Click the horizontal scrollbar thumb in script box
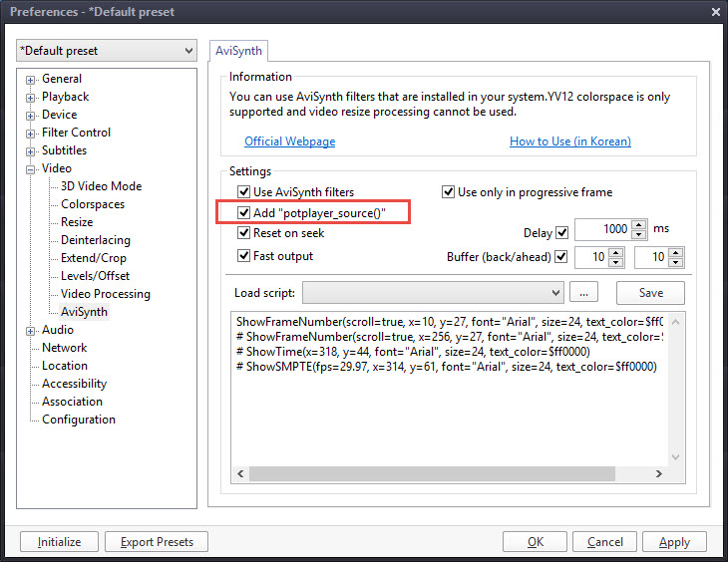The width and height of the screenshot is (728, 562). click(x=432, y=474)
